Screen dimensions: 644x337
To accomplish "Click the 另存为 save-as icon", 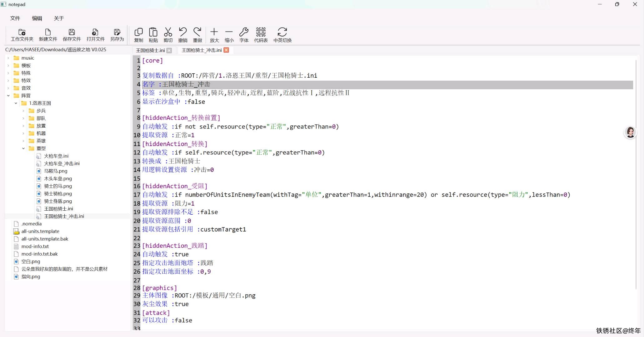I will tap(117, 32).
